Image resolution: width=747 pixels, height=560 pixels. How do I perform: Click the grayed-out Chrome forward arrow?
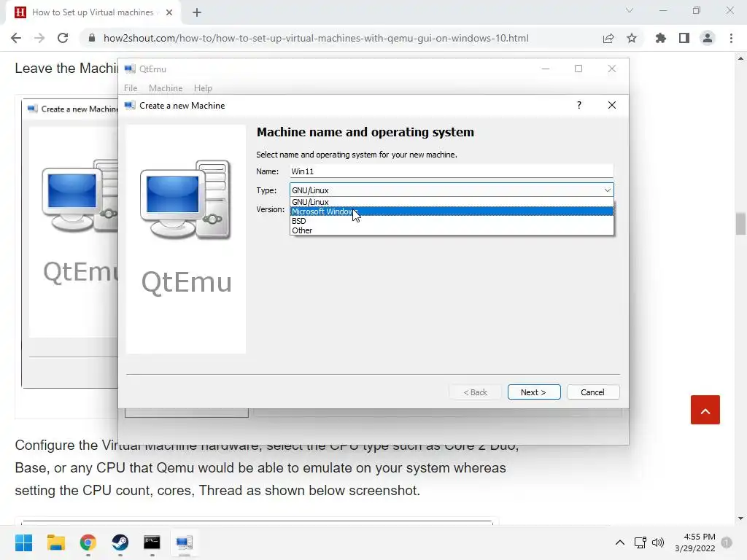point(39,38)
